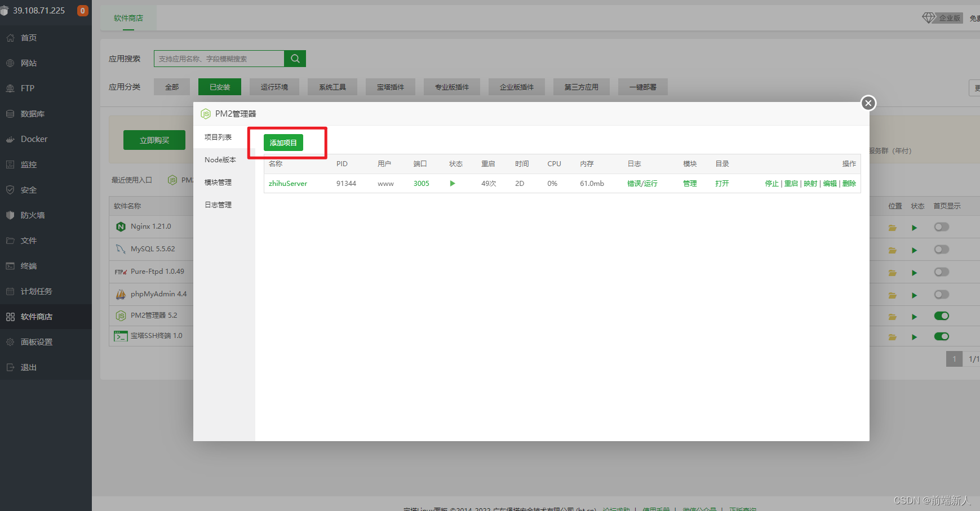This screenshot has width=980, height=511.
Task: Click the green run arrow for zhihuServer
Action: pos(452,183)
